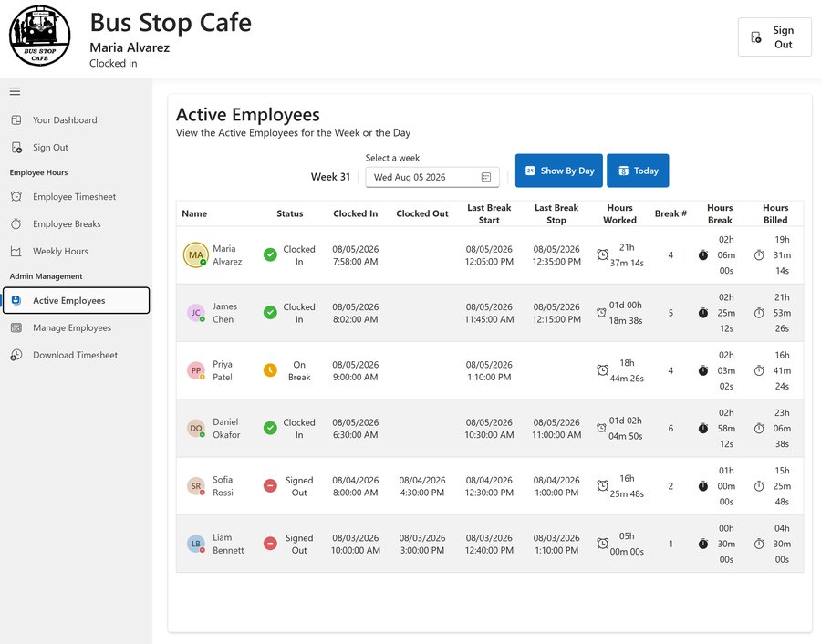This screenshot has height=644, width=821.
Task: Click the Name column header
Action: [194, 213]
